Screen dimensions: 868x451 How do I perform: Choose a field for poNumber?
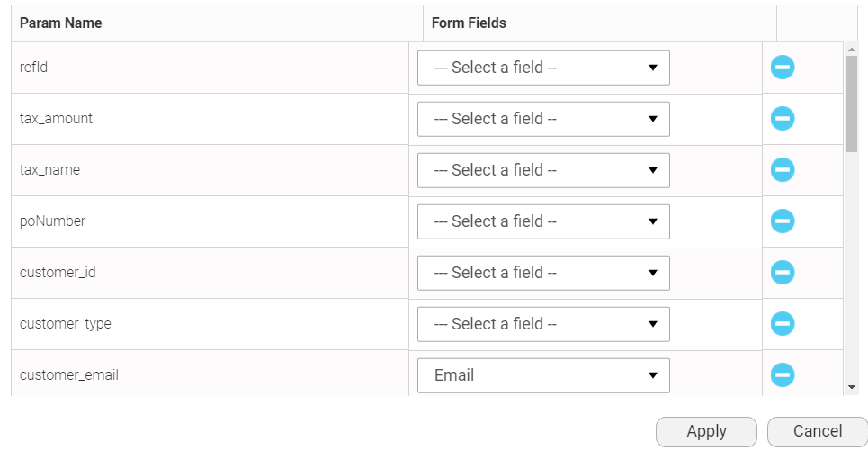[x=543, y=221]
